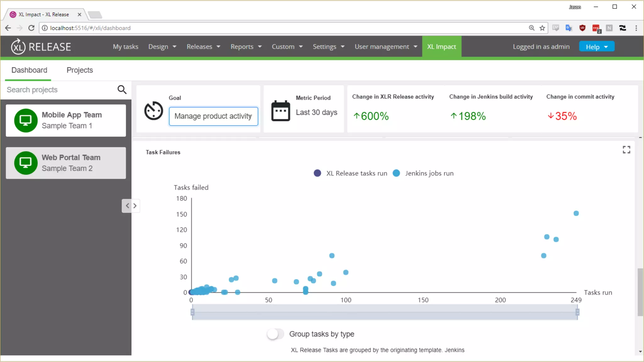644x362 pixels.
Task: Bookmark page with star icon
Action: click(542, 28)
